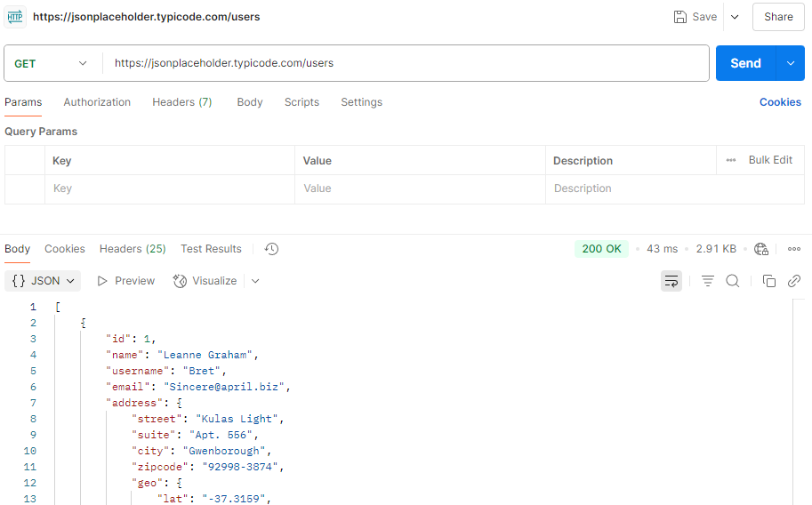Click the 43 ms response time
Image resolution: width=812 pixels, height=505 pixels.
coord(662,249)
